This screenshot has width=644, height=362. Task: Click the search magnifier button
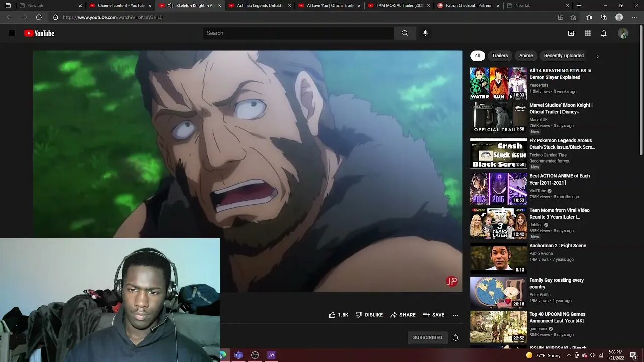[405, 33]
